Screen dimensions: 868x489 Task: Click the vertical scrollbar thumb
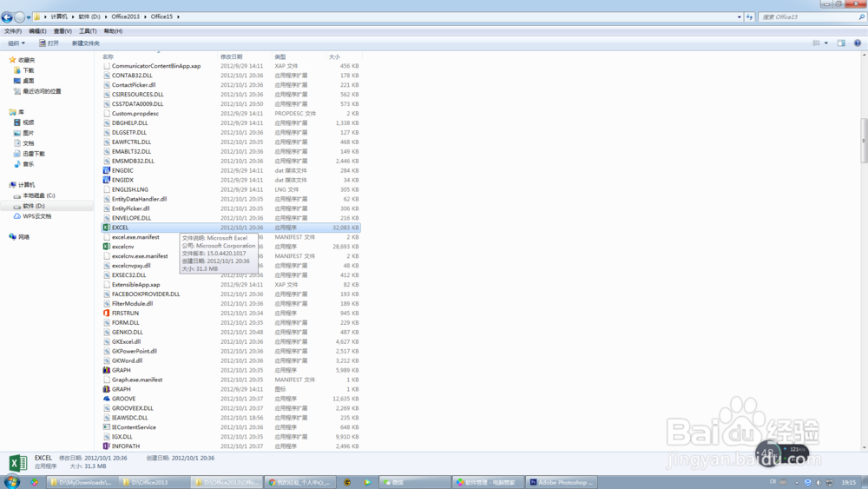864,141
